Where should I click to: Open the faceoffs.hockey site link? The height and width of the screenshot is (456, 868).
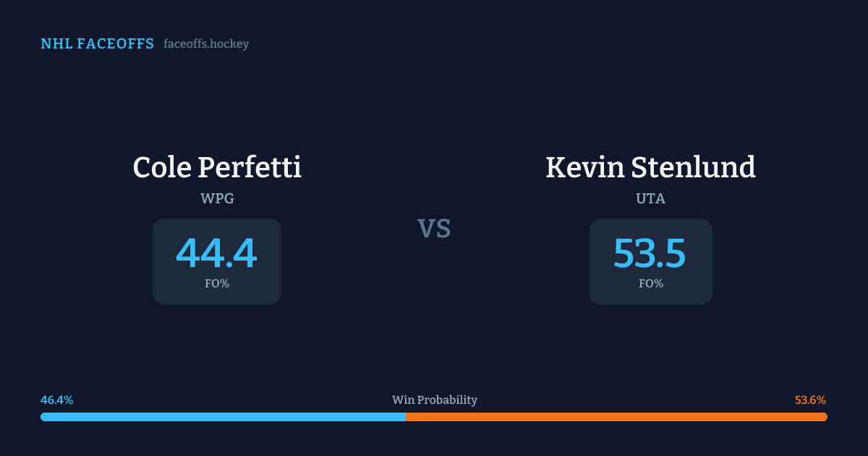point(206,44)
